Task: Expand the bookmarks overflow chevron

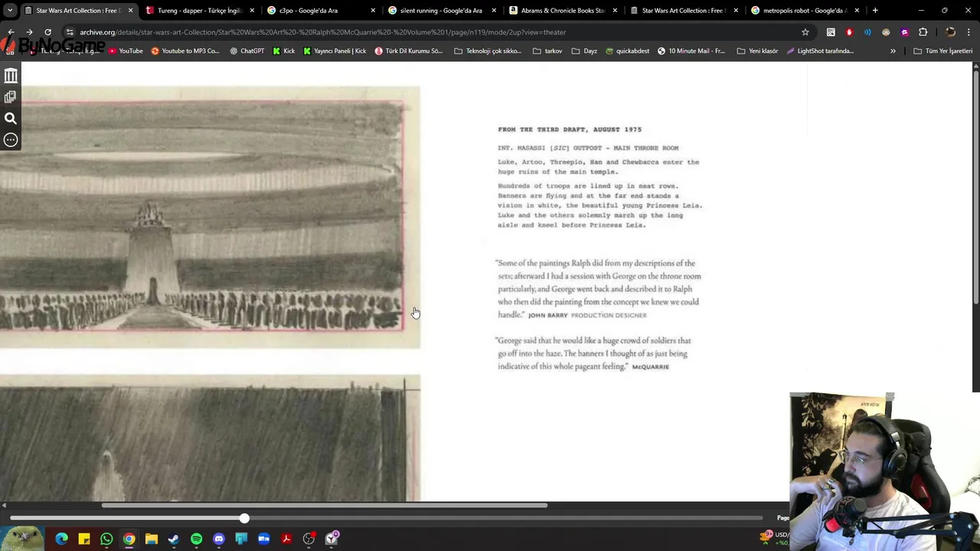Action: click(x=893, y=51)
